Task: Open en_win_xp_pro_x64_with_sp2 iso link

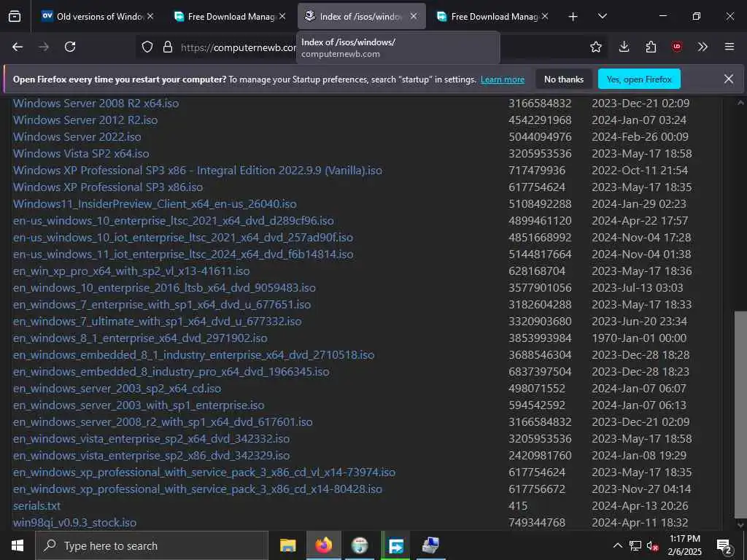Action: point(131,271)
